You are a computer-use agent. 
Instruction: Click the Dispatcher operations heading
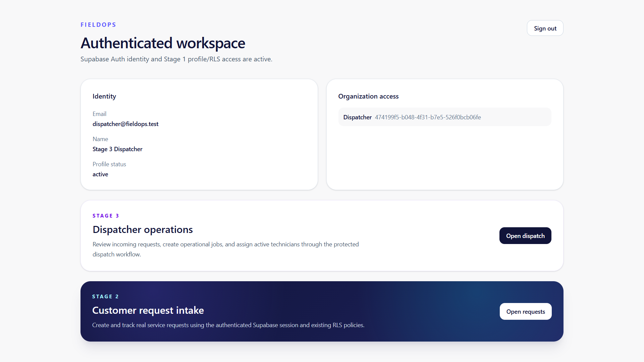(x=143, y=230)
